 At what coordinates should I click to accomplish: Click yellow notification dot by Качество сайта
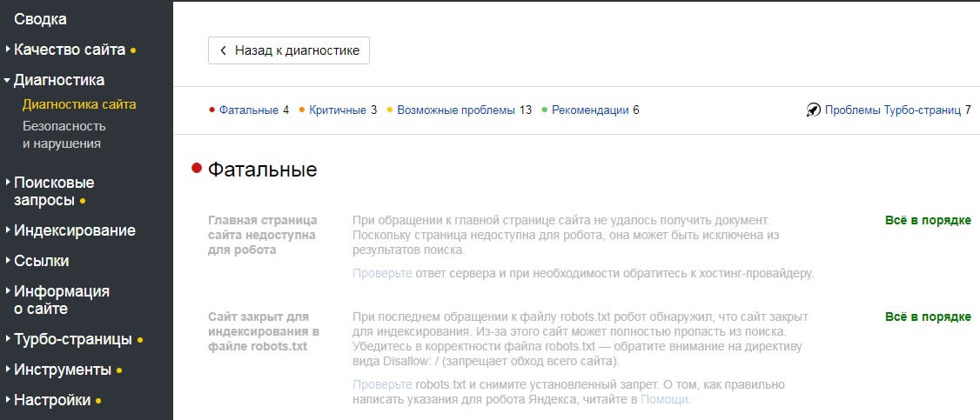(133, 50)
